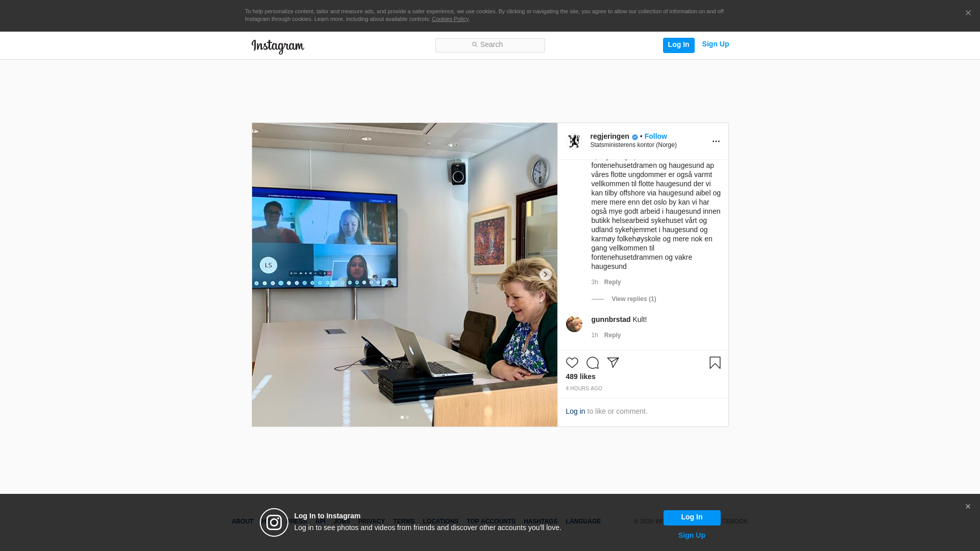Reply to the 3h-old comment
Image resolution: width=980 pixels, height=551 pixels.
tap(612, 282)
